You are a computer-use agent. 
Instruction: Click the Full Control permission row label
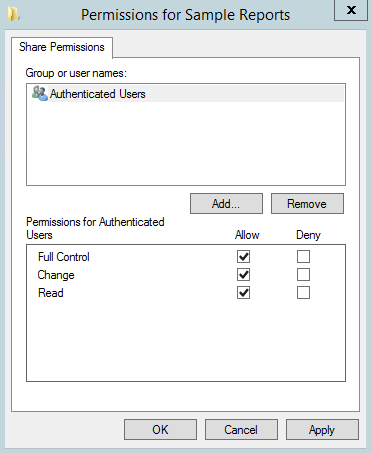[x=64, y=257]
